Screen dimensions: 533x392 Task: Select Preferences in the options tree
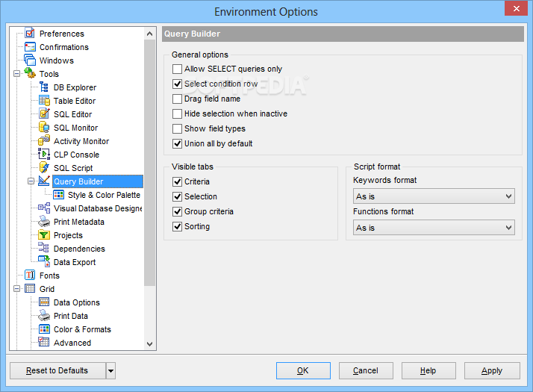(61, 34)
